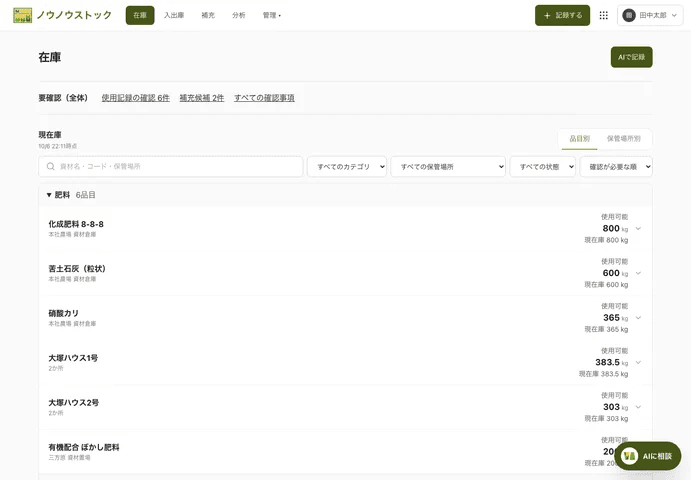This screenshot has height=480, width=691.
Task: Open the 在庫 tab
Action: pyautogui.click(x=140, y=15)
